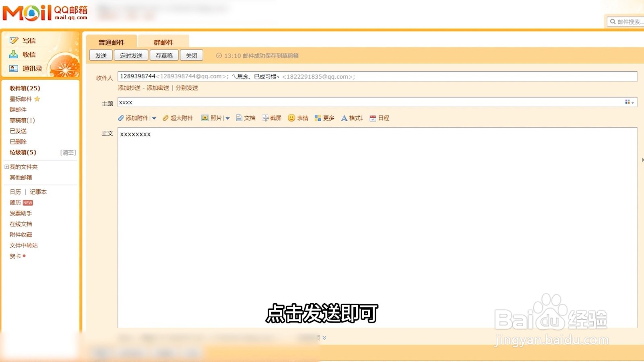Screen dimensions: 644x362
Task: Click the mail search magnifier icon
Action: 613,21
